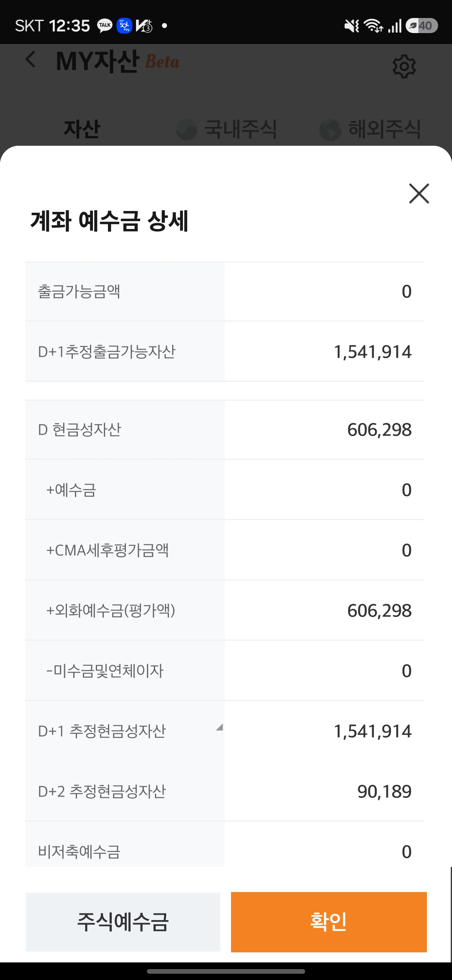Viewport: 452px width, 980px height.
Task: Expand the D+1 추정현금성자산 triangle marker
Action: pos(219,728)
